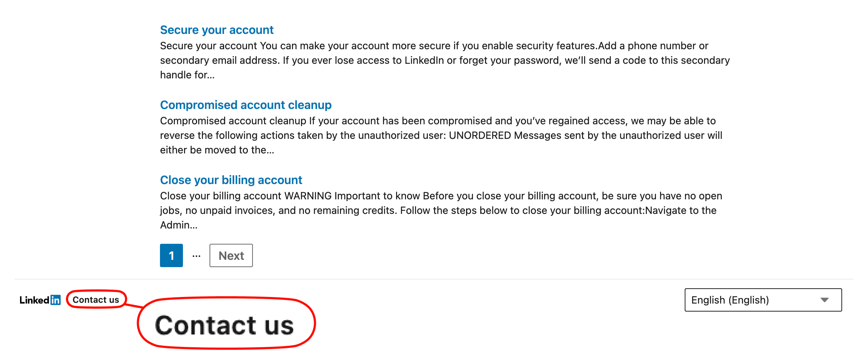Click the LinkedIn logo in the footer

(x=40, y=300)
